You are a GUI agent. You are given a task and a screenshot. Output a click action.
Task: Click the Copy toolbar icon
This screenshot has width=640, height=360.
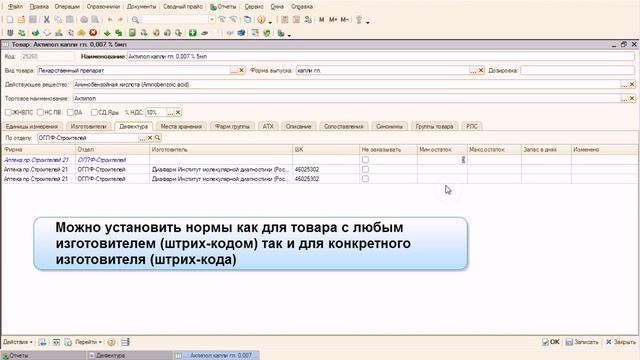tap(58, 20)
